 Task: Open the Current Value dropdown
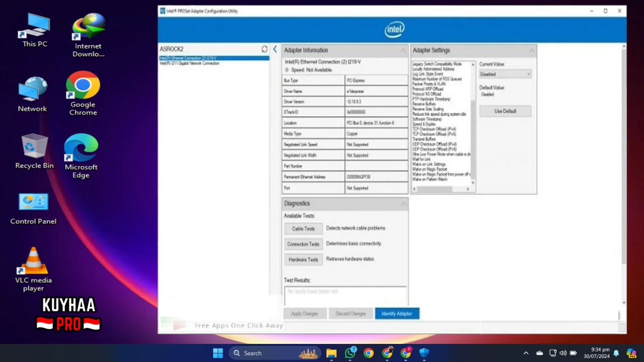coord(505,74)
